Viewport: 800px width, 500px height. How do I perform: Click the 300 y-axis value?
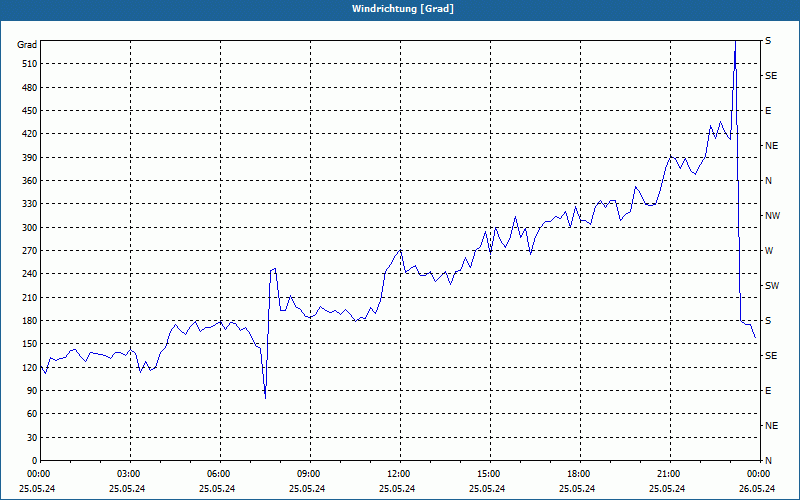pos(29,228)
